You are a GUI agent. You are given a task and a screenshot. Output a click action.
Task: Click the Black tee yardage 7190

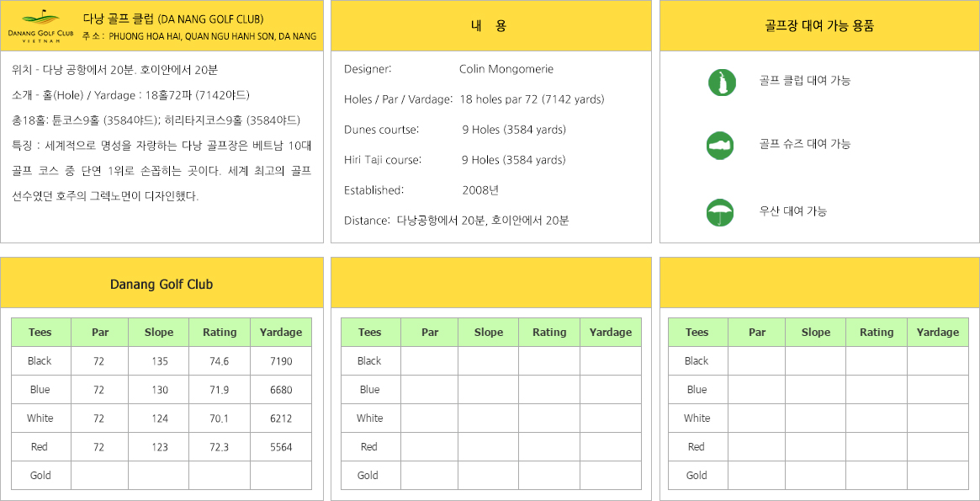281,361
